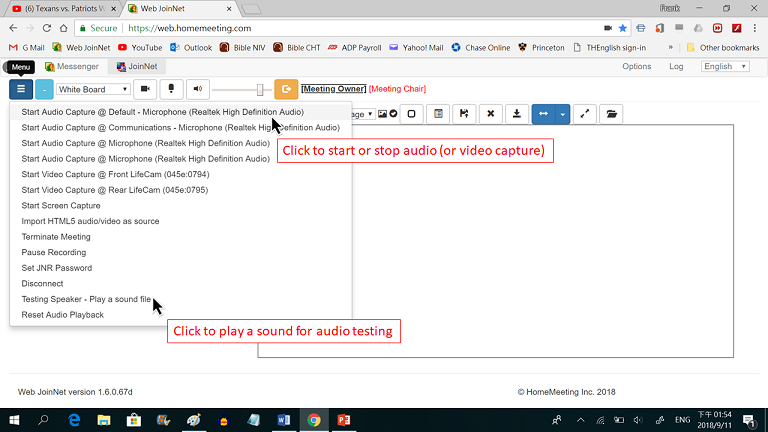The width and height of the screenshot is (768, 432).
Task: Click the blue fit-width arrows icon
Action: tap(543, 114)
